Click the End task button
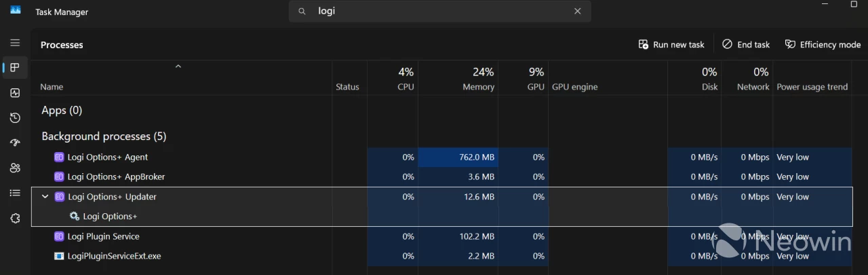This screenshot has width=868, height=275. [x=746, y=45]
